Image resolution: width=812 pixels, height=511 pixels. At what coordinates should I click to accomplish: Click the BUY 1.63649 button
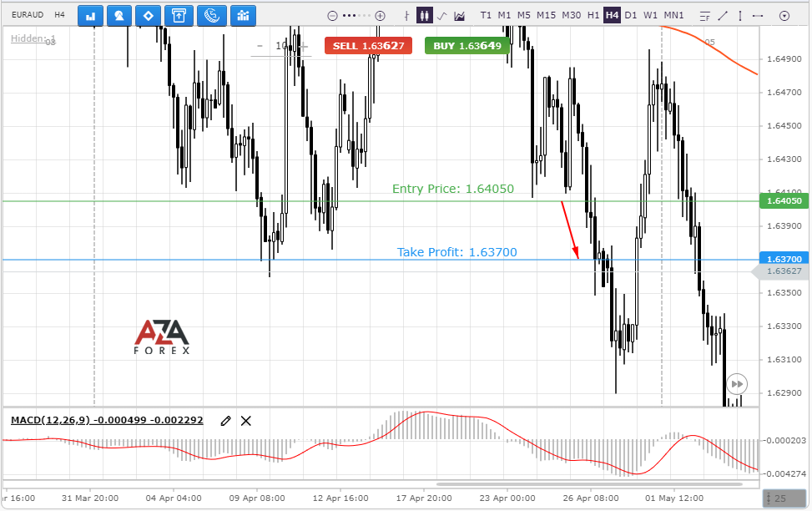467,46
